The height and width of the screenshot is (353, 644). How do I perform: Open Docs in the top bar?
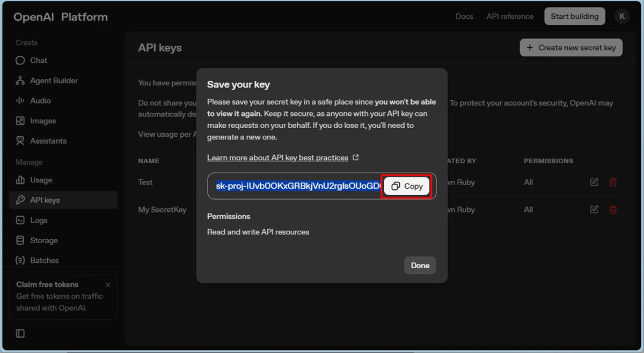[464, 17]
